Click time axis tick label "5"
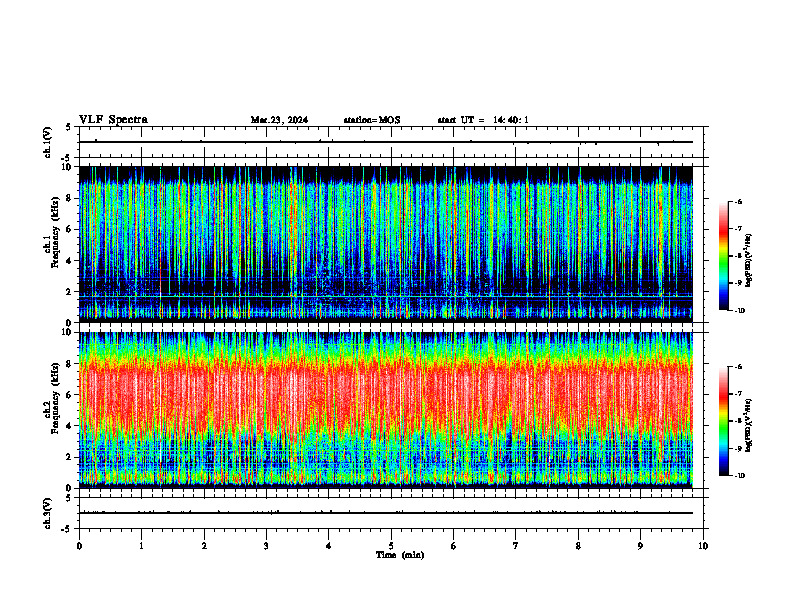The image size is (792, 612). [391, 546]
